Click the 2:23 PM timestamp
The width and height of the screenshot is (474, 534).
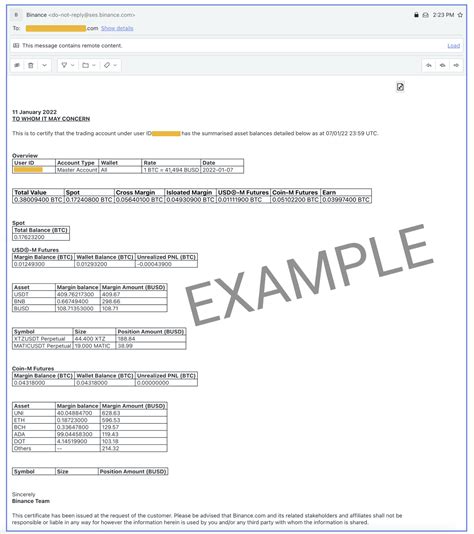(443, 15)
